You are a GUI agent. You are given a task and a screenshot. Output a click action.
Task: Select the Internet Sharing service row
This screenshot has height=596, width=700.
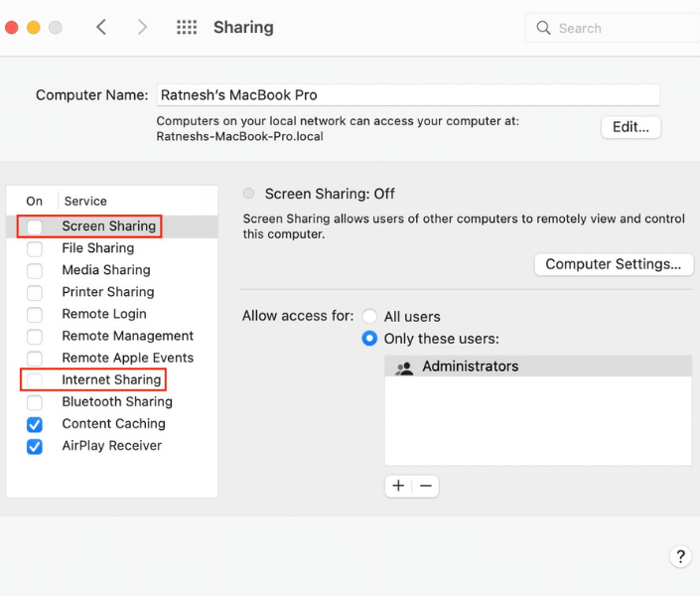[111, 379]
